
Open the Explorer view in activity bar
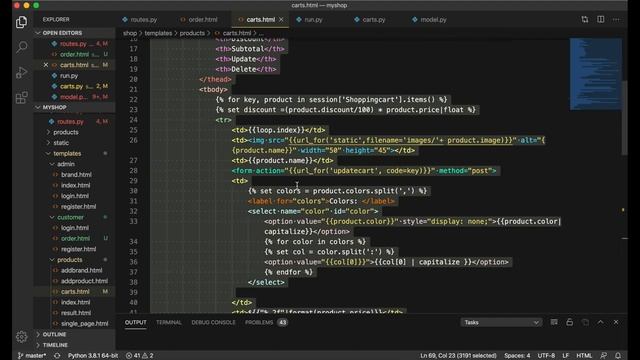pos(22,22)
